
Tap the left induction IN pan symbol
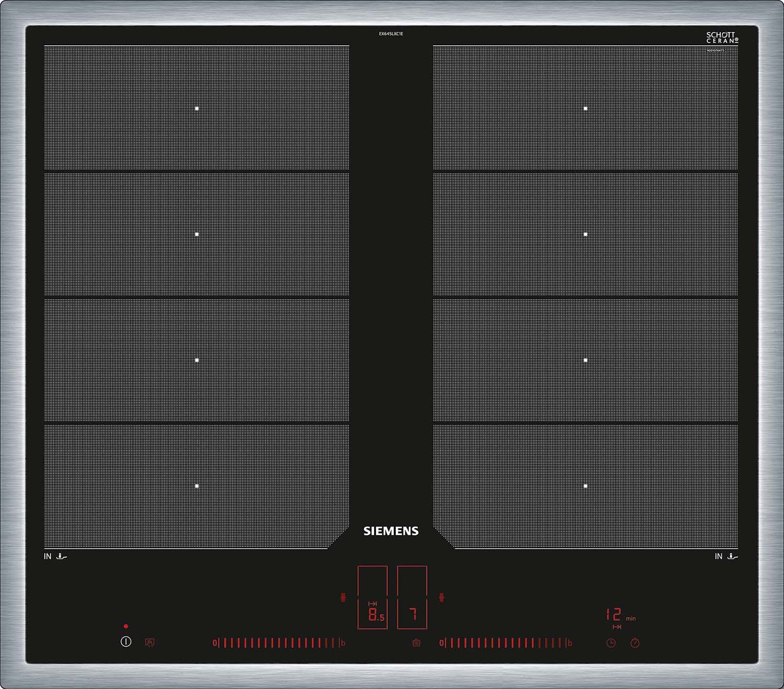point(55,556)
